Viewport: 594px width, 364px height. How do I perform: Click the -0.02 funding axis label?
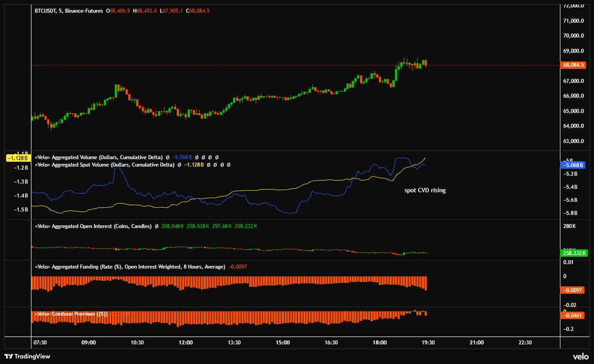coord(570,305)
